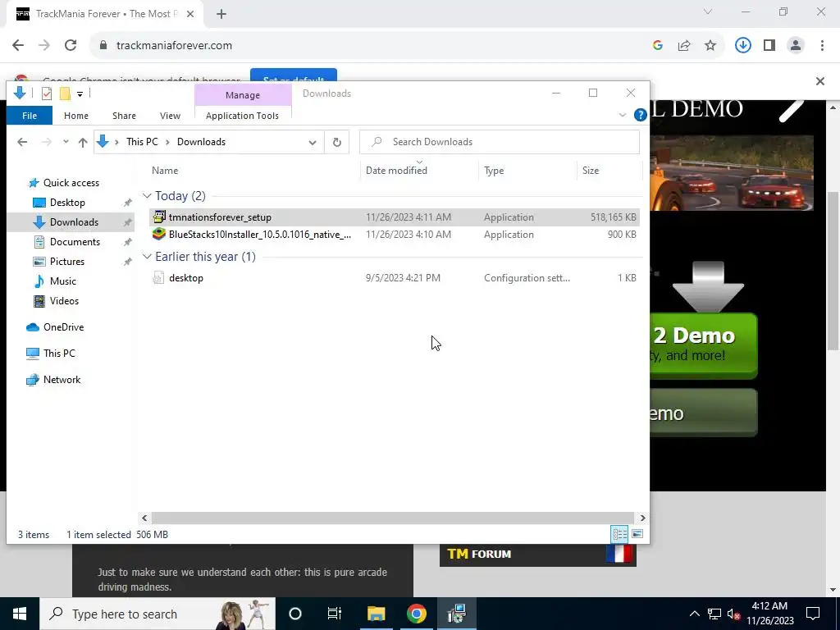The height and width of the screenshot is (630, 840).
Task: Open Network in navigation pane
Action: pos(62,380)
